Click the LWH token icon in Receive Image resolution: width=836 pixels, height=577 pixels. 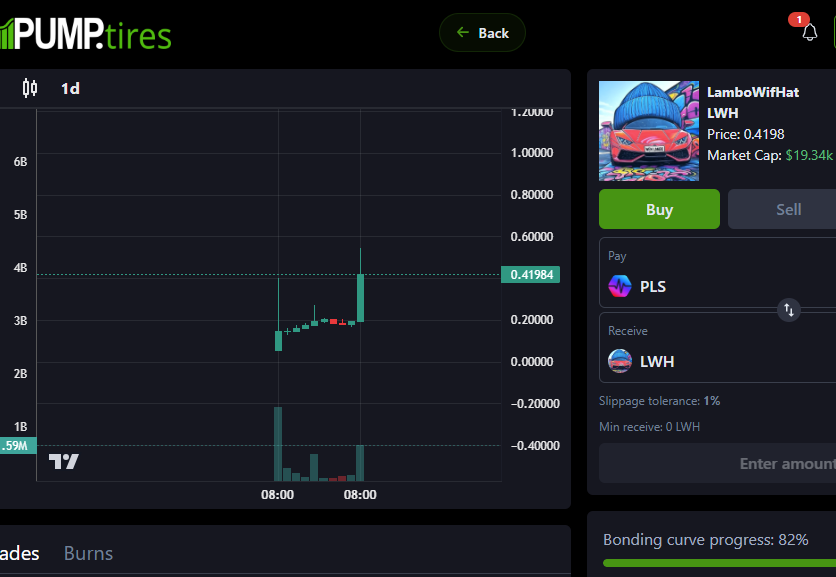[x=620, y=361]
